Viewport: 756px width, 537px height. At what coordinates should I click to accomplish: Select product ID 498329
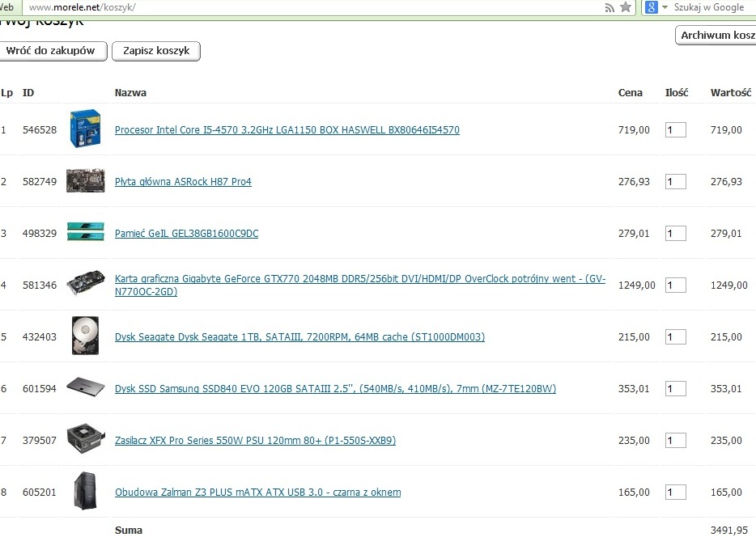(x=40, y=233)
